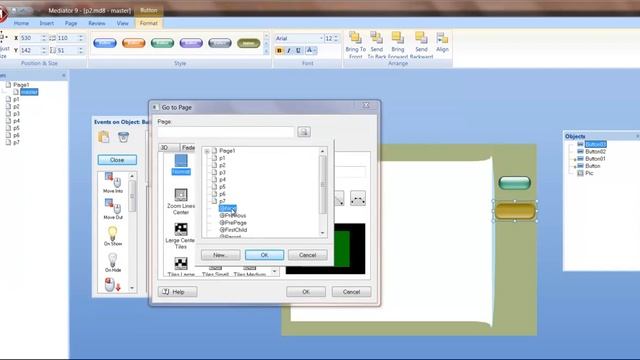The height and width of the screenshot is (360, 640).
Task: Click Close in Events on Object panel
Action: [x=117, y=160]
